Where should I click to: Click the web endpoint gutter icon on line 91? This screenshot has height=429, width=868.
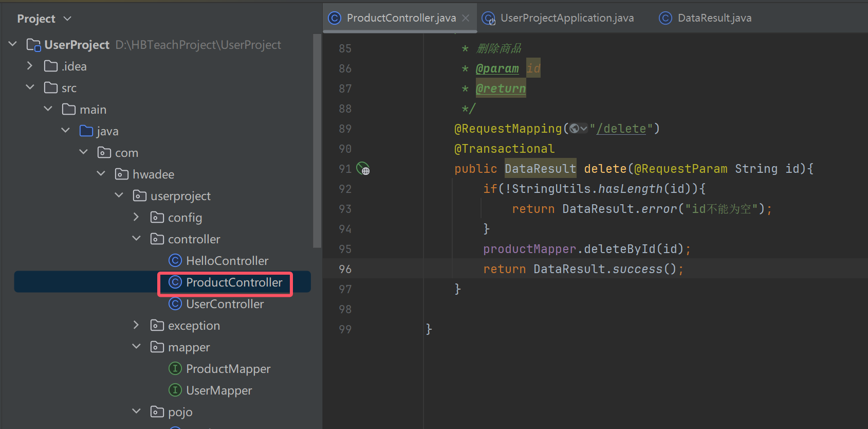[363, 168]
